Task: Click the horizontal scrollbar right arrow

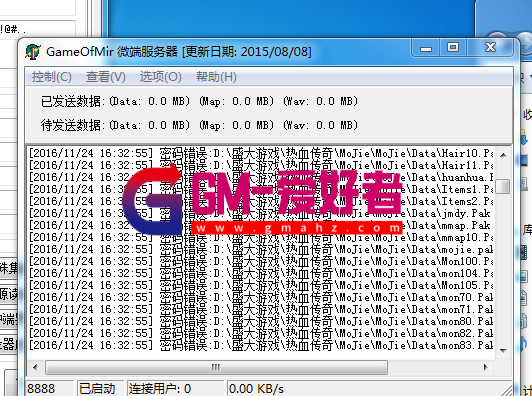Action: click(486, 367)
